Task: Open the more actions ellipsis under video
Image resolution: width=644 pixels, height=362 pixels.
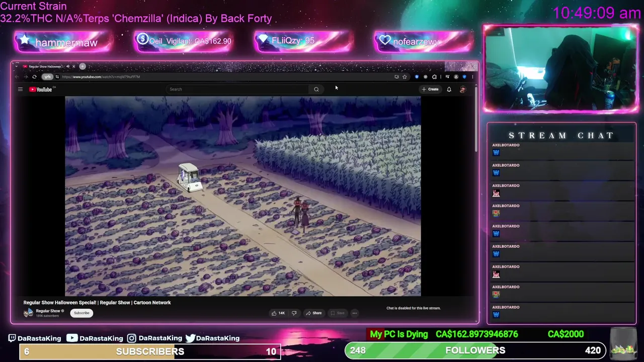Action: [x=354, y=313]
